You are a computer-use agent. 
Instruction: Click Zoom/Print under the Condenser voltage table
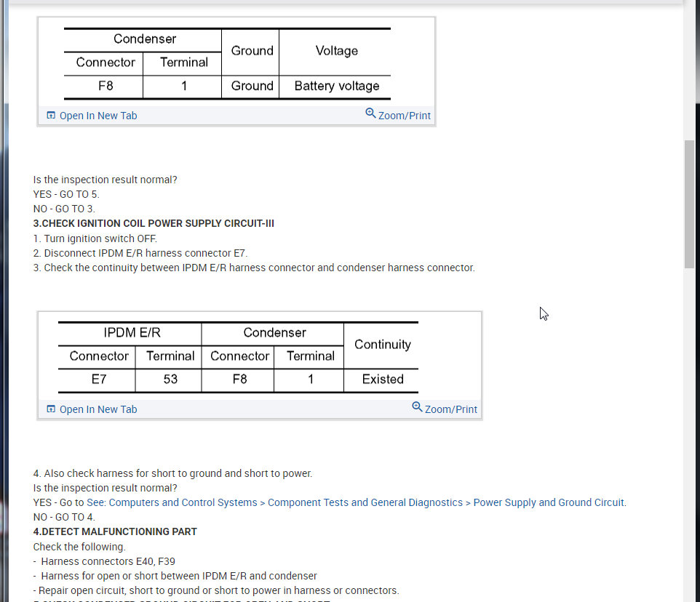[x=404, y=116]
